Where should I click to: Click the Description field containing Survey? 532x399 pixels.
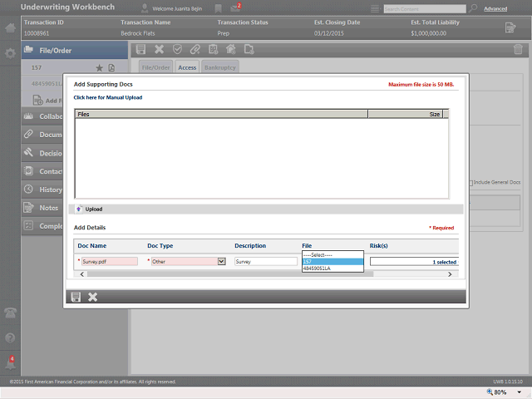[266, 261]
